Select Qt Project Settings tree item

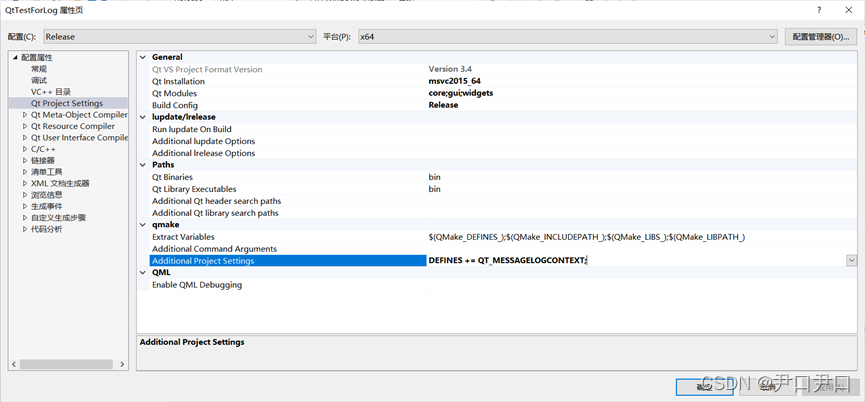point(67,103)
